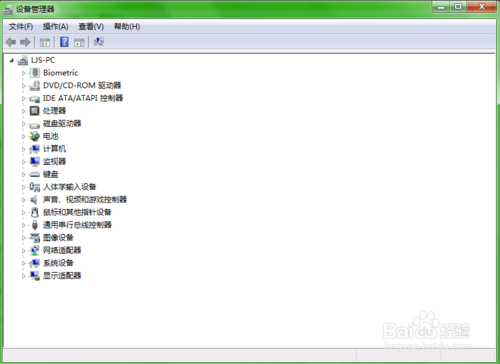Screen dimensions: 500x364
Task: Expand the 人体学输入设备 arrow
Action: 24,187
